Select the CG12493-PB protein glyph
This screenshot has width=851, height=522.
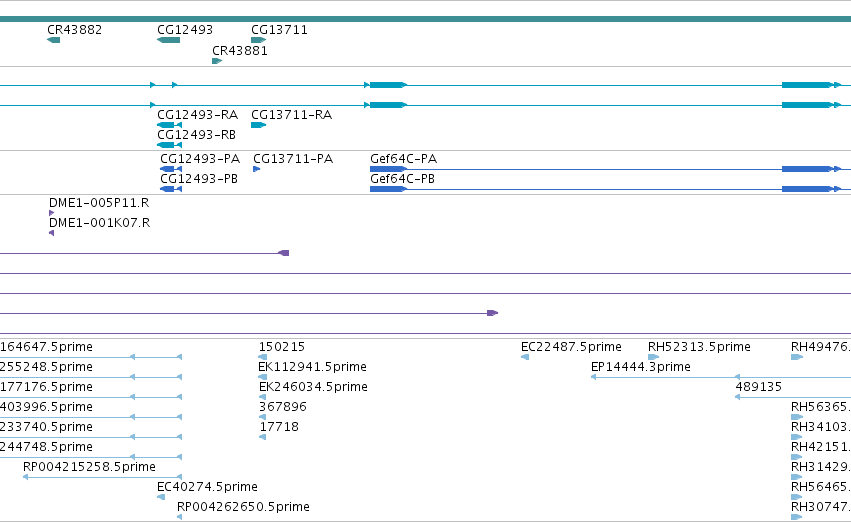tap(171, 189)
